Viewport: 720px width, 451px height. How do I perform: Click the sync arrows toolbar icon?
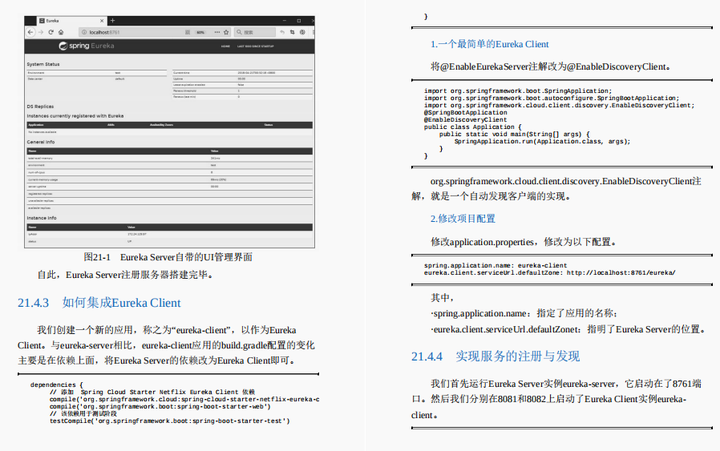[292, 32]
